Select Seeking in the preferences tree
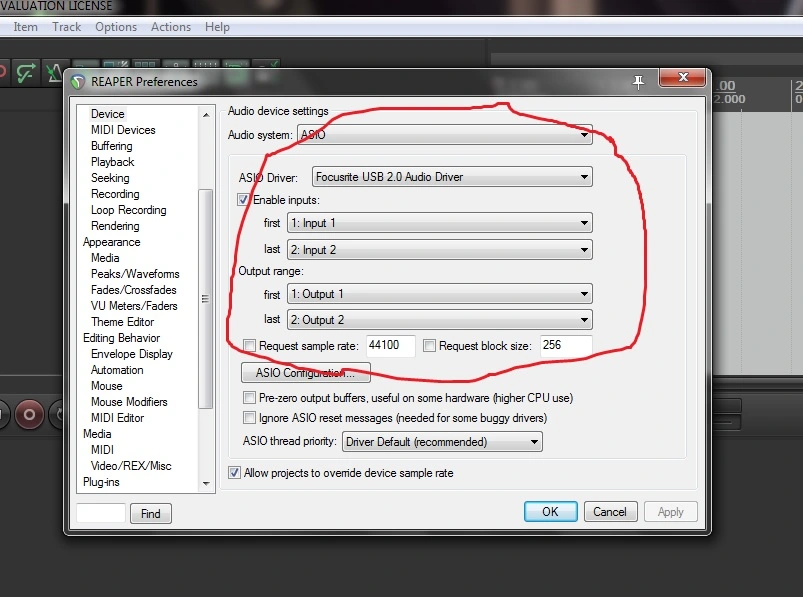Image resolution: width=803 pixels, height=597 pixels. (110, 178)
